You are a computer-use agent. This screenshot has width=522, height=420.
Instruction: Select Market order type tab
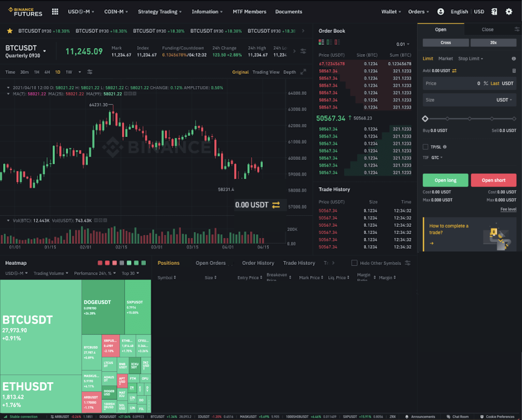coord(445,59)
